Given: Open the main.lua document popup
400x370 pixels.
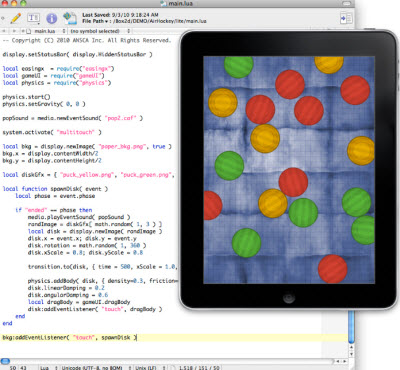Looking at the screenshot, I should tap(46, 31).
